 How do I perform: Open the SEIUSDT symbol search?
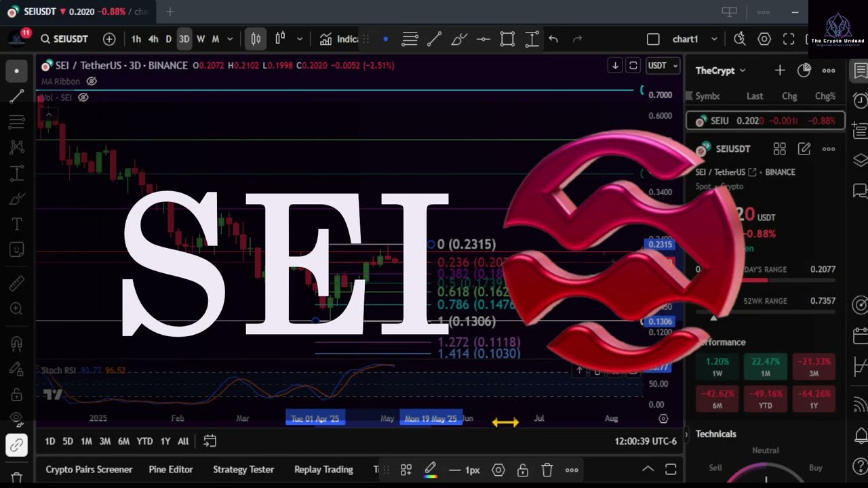click(64, 39)
